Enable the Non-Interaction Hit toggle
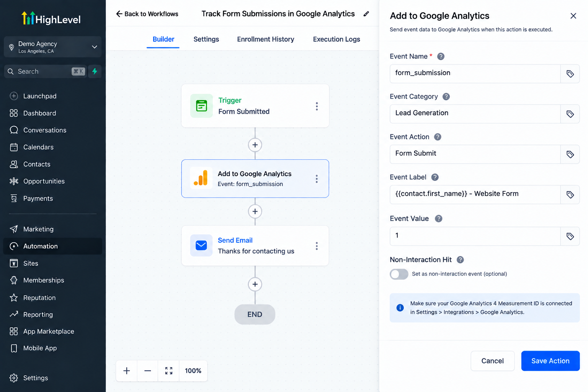588x392 pixels. pyautogui.click(x=399, y=274)
